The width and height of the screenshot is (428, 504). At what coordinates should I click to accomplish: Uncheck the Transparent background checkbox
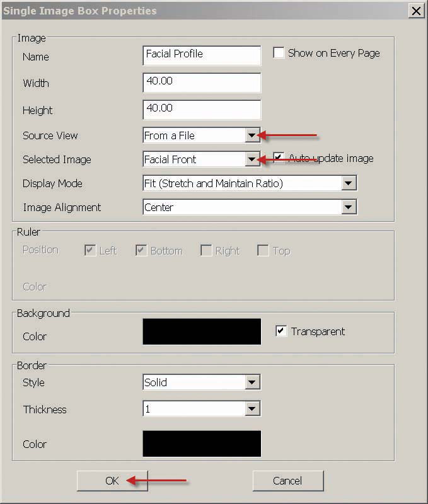pos(282,331)
